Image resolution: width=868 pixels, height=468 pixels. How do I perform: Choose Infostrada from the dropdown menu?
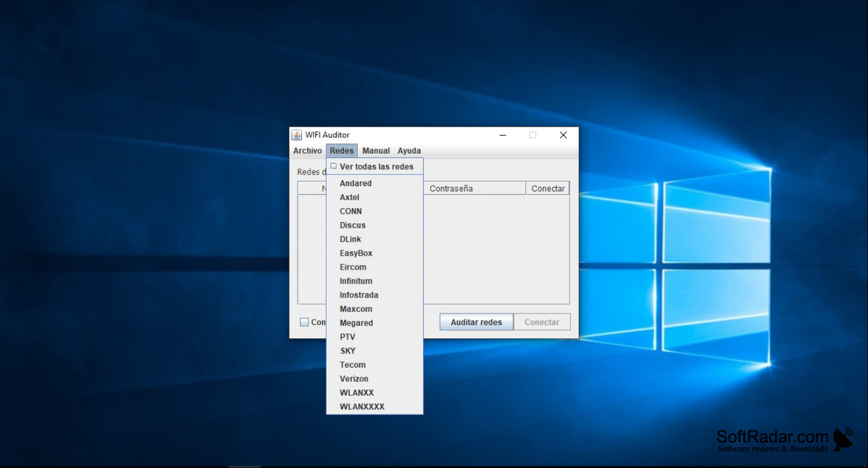[374, 295]
